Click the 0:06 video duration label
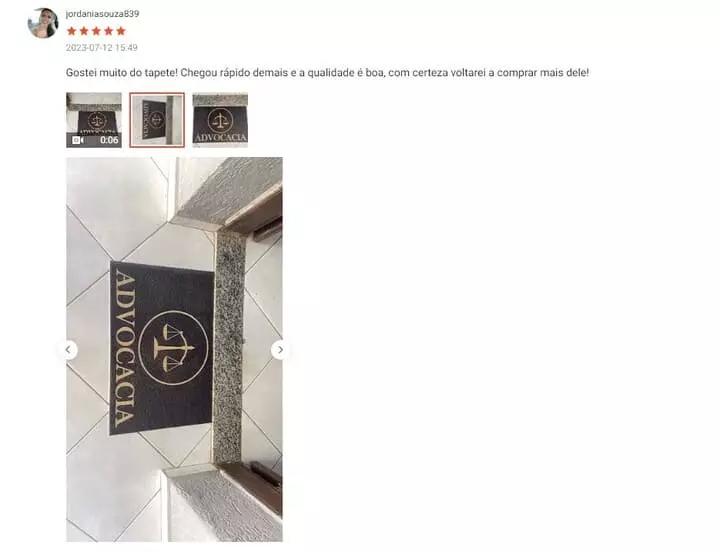Screen dimensions: 720x552 point(109,140)
